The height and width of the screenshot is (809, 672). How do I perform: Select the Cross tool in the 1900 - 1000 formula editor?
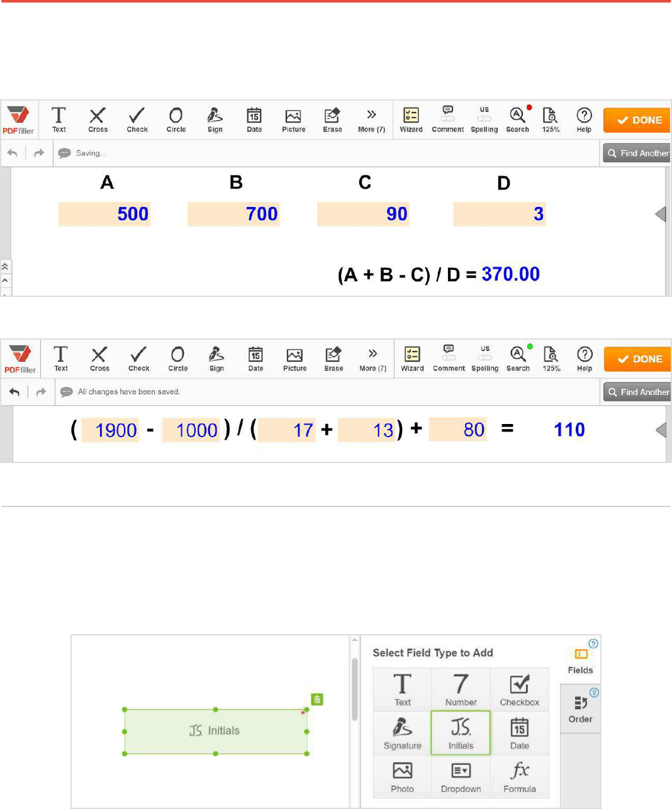(99, 359)
